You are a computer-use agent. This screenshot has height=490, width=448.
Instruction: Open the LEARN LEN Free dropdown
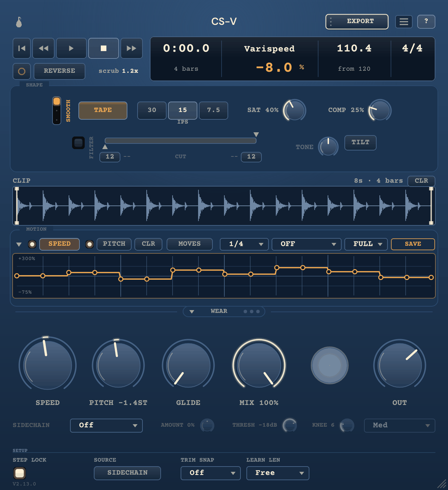pyautogui.click(x=278, y=473)
